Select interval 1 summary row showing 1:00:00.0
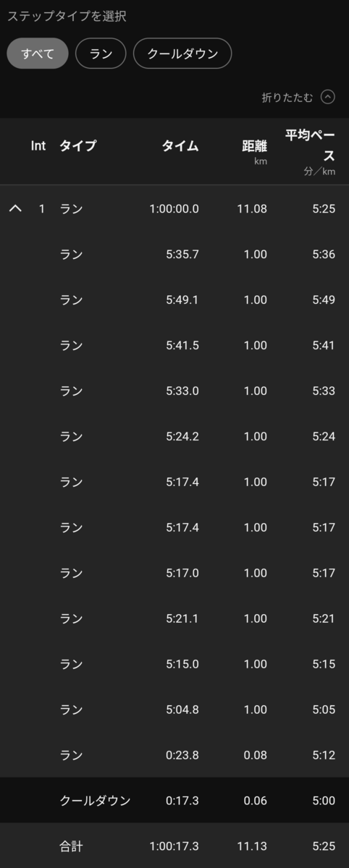Screen dimensions: 349x868 [174, 209]
